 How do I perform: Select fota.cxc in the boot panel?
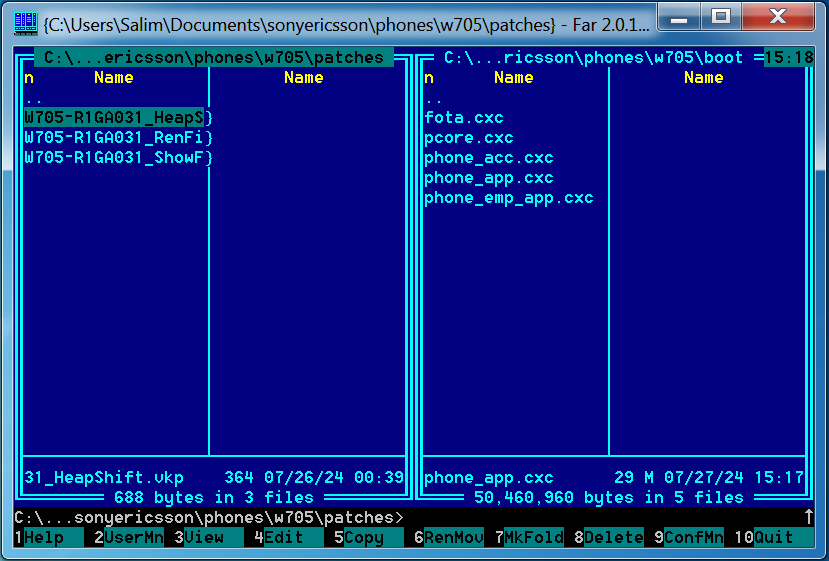click(x=464, y=117)
